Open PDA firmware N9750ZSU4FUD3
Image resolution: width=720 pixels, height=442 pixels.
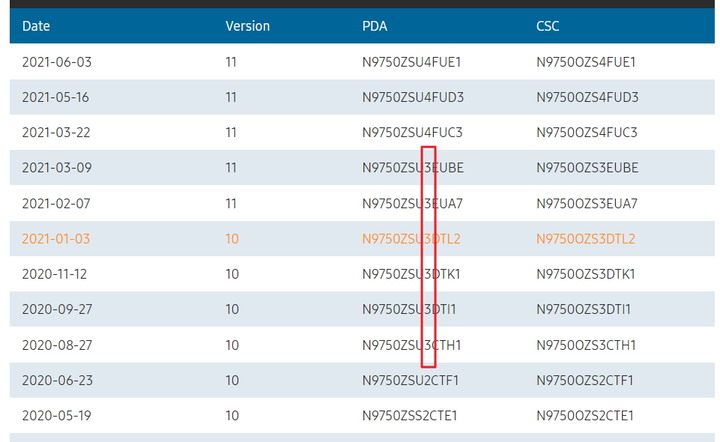point(413,97)
